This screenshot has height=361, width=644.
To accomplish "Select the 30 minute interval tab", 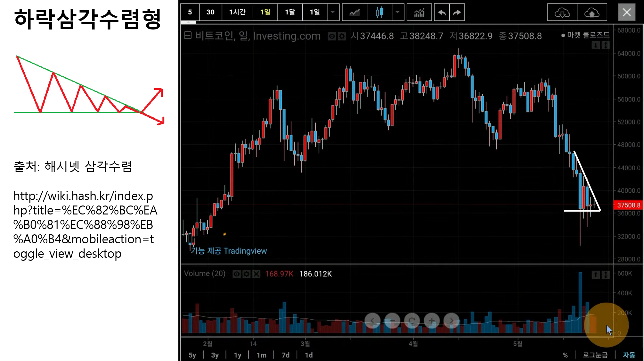I will point(210,13).
